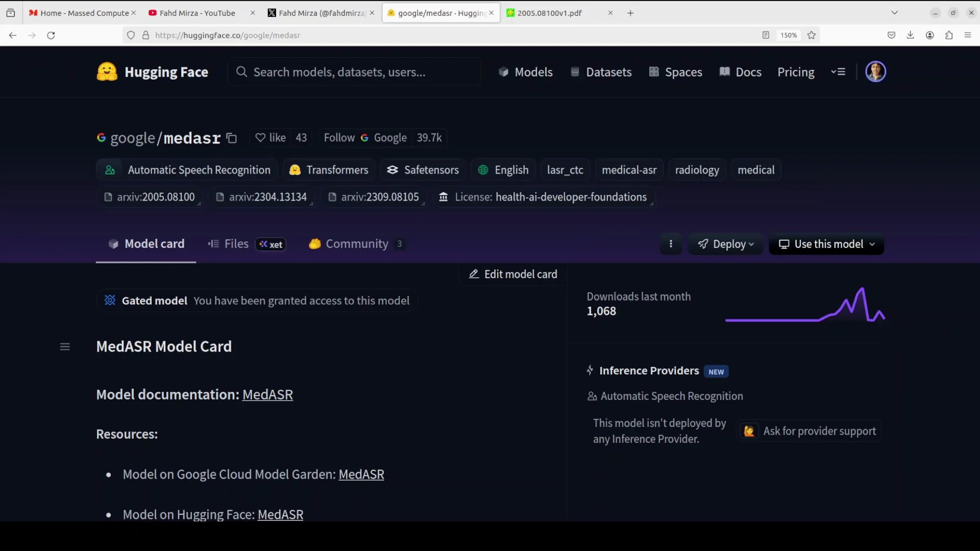Image resolution: width=980 pixels, height=551 pixels.
Task: Open the Community tab
Action: coord(356,244)
